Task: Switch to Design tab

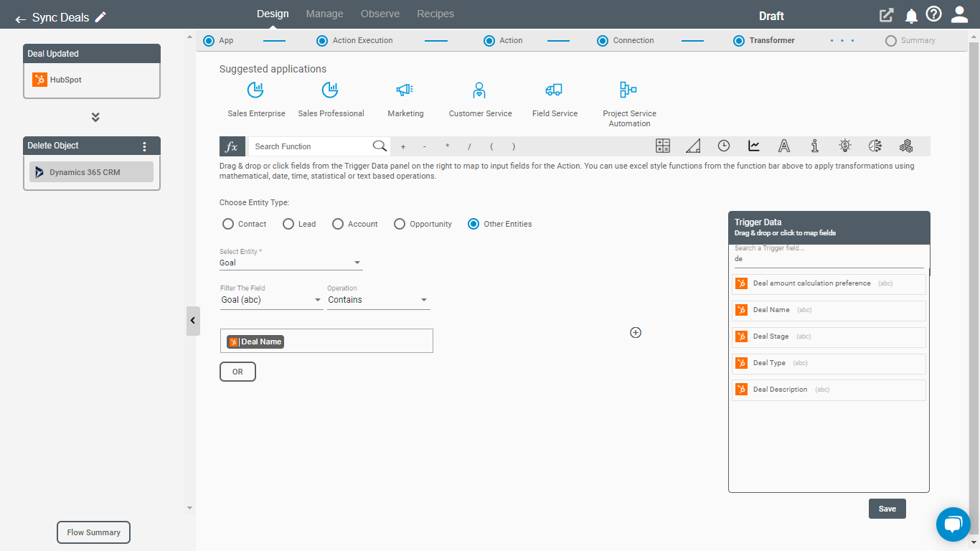Action: click(273, 14)
